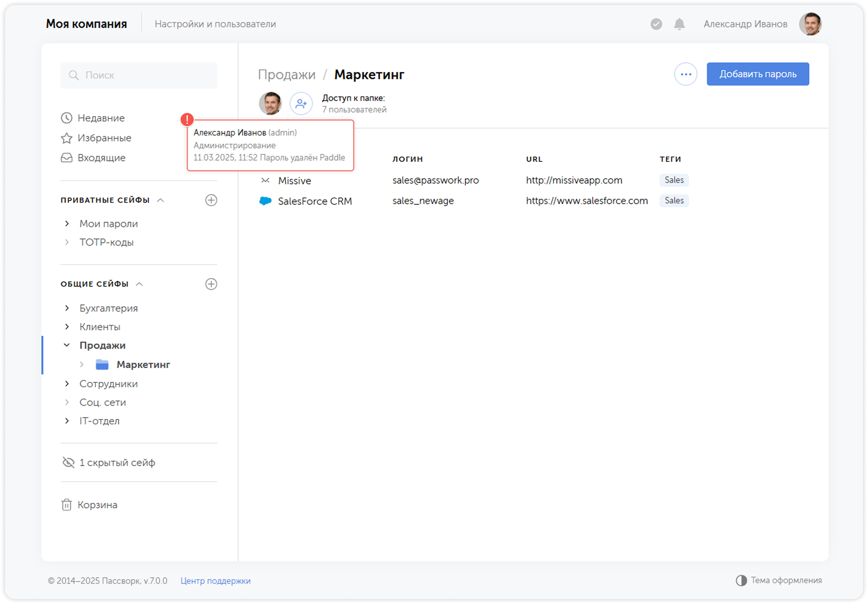This screenshot has height=604, width=868.
Task: Click into the Поиск search field
Action: pyautogui.click(x=139, y=75)
